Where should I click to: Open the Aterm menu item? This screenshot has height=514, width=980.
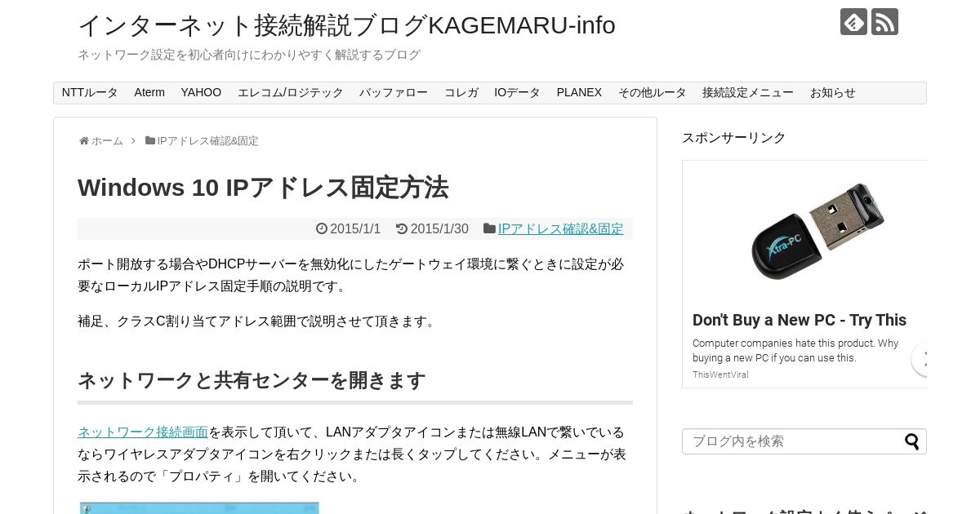[149, 93]
